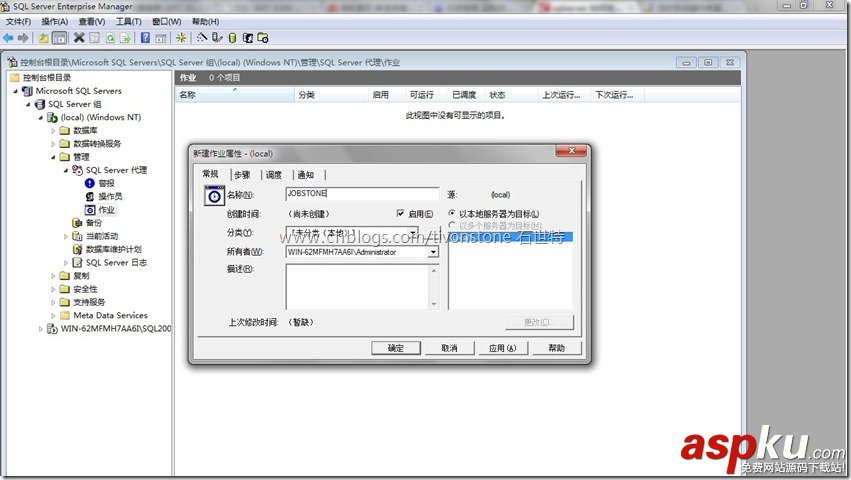
Task: Expand the Meta Data Services node
Action: coord(53,315)
